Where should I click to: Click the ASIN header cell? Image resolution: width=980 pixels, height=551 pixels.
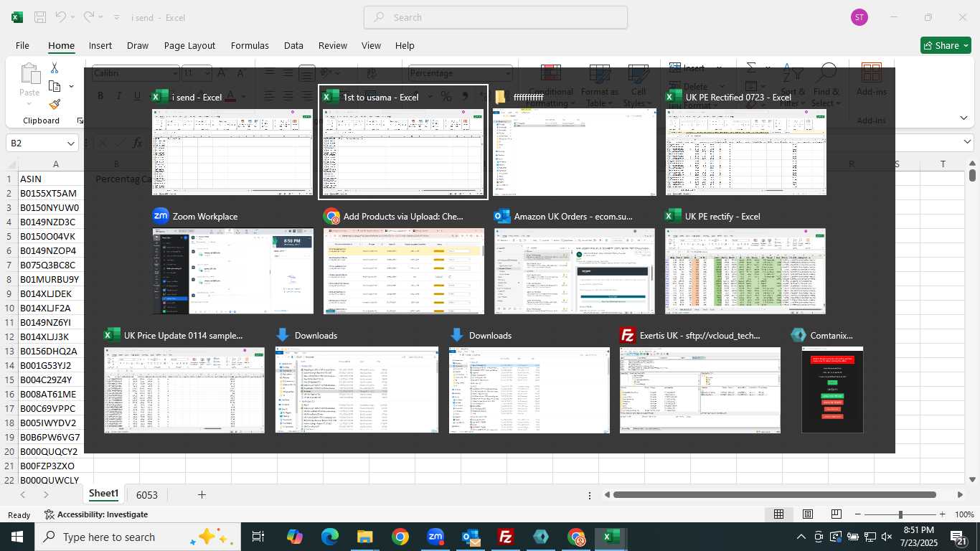[55, 179]
